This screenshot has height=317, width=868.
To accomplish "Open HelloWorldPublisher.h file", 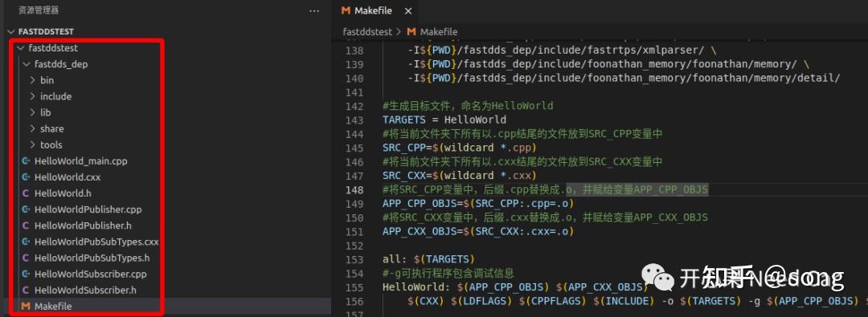I will [83, 226].
